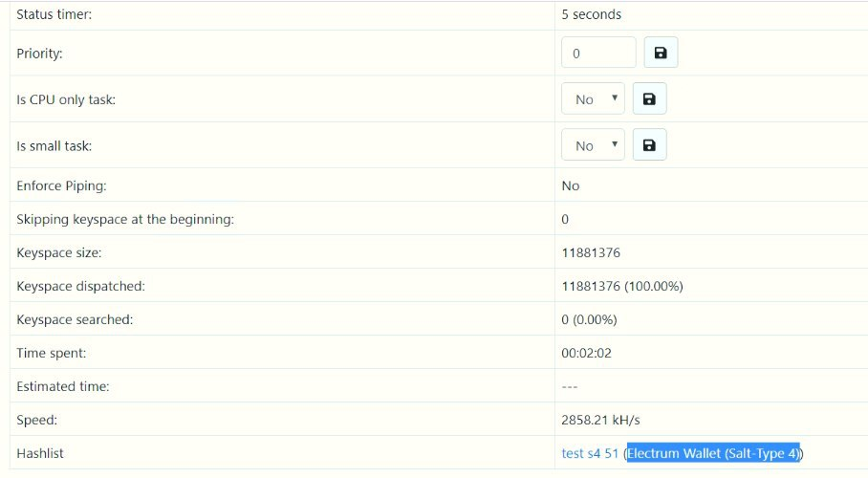
Task: Select the Estimated time value ---
Action: pyautogui.click(x=570, y=386)
